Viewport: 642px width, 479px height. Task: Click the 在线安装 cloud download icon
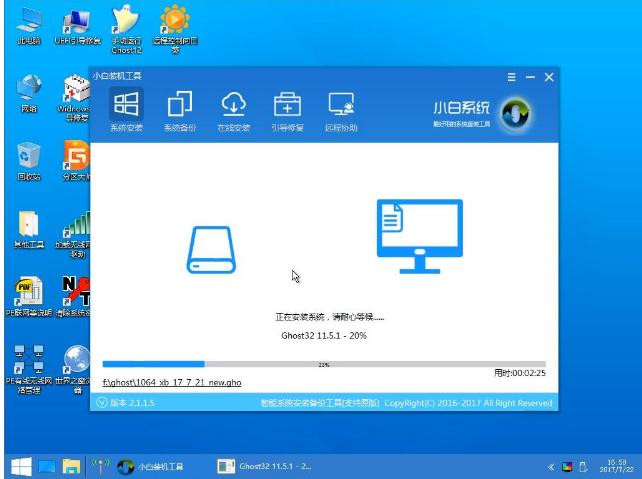233,104
